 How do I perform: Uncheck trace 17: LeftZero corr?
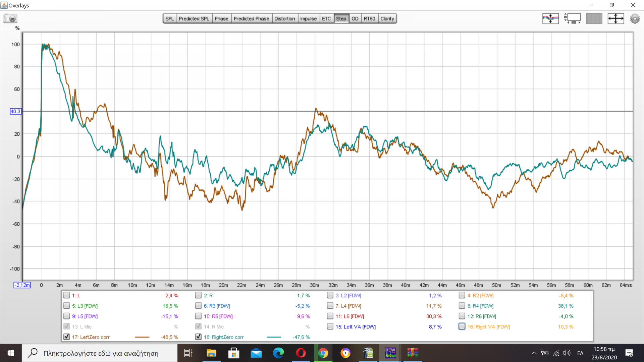point(66,337)
